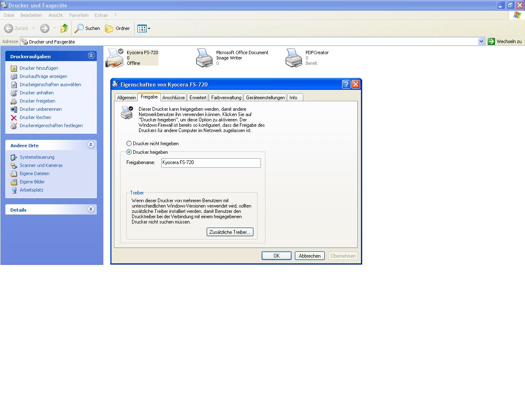Click the Drucker löschen link

click(x=35, y=118)
